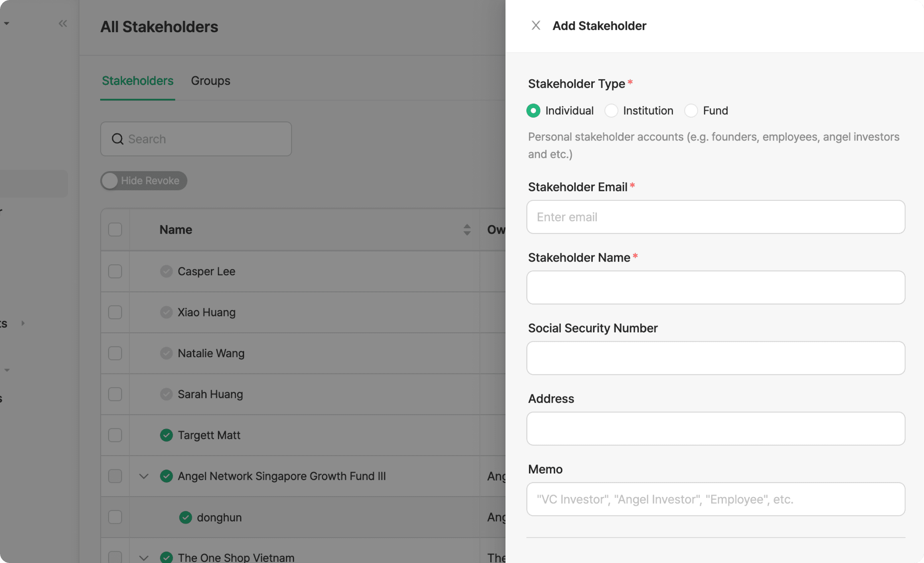This screenshot has height=563, width=924.
Task: Click the verified icon beside donghun
Action: click(185, 517)
